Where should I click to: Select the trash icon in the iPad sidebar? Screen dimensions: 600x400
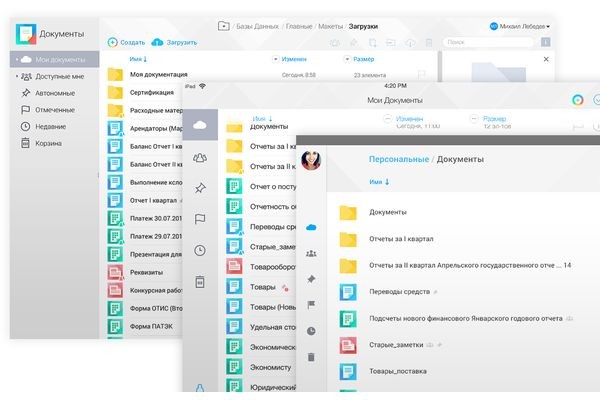[x=200, y=281]
